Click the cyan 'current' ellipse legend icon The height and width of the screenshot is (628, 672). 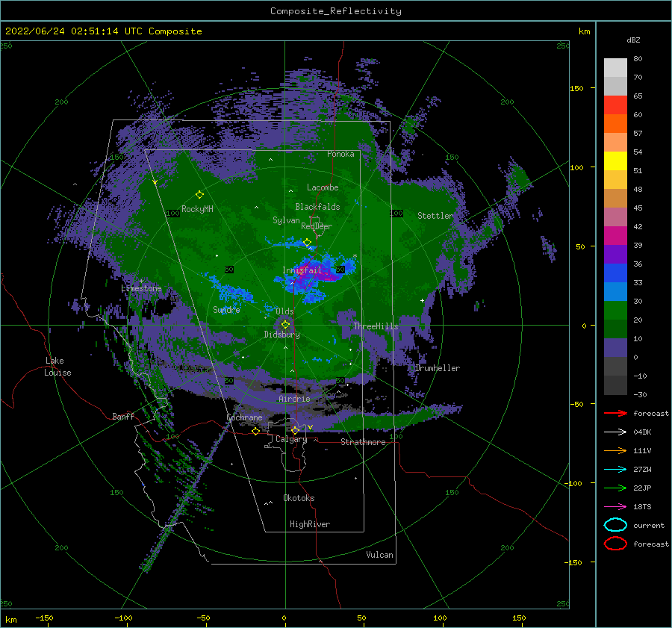[x=615, y=525]
